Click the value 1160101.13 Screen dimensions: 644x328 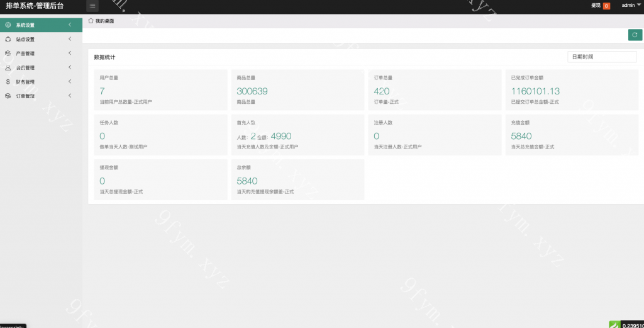pos(535,91)
